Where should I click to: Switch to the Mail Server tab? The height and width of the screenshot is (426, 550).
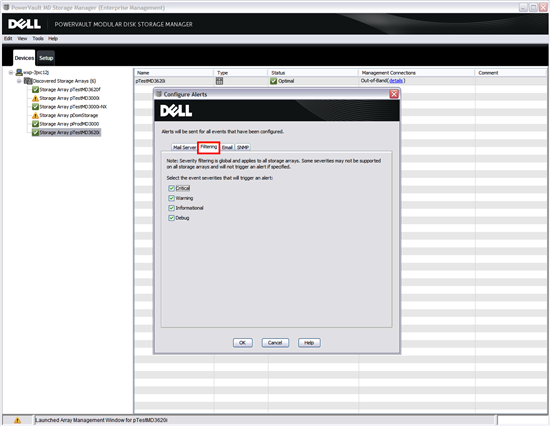tap(184, 147)
